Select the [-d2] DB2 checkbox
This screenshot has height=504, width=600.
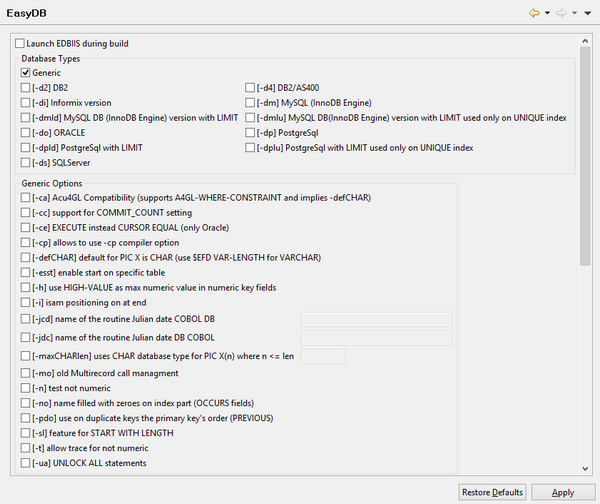coord(26,88)
